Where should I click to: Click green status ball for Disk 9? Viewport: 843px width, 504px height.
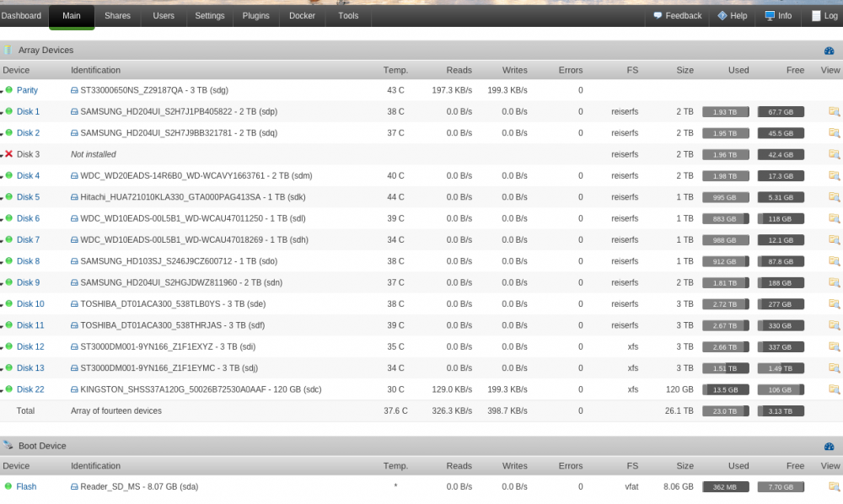tap(8, 282)
